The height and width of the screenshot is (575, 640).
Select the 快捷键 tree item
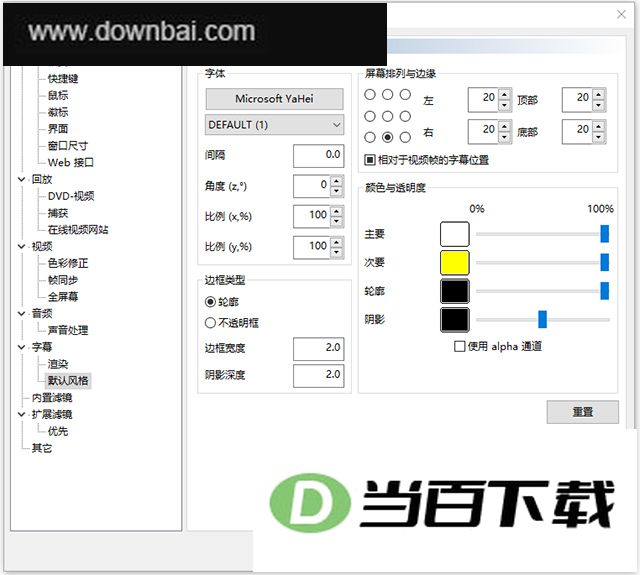click(63, 78)
